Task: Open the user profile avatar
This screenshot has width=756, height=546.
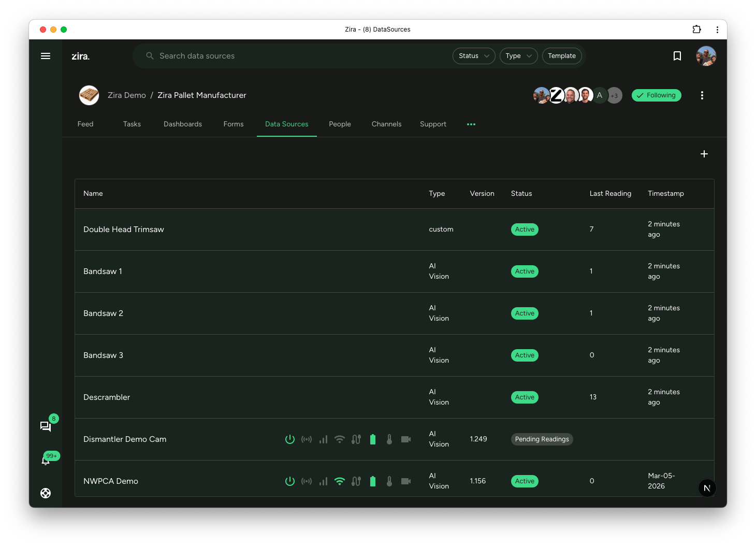Action: pos(706,56)
